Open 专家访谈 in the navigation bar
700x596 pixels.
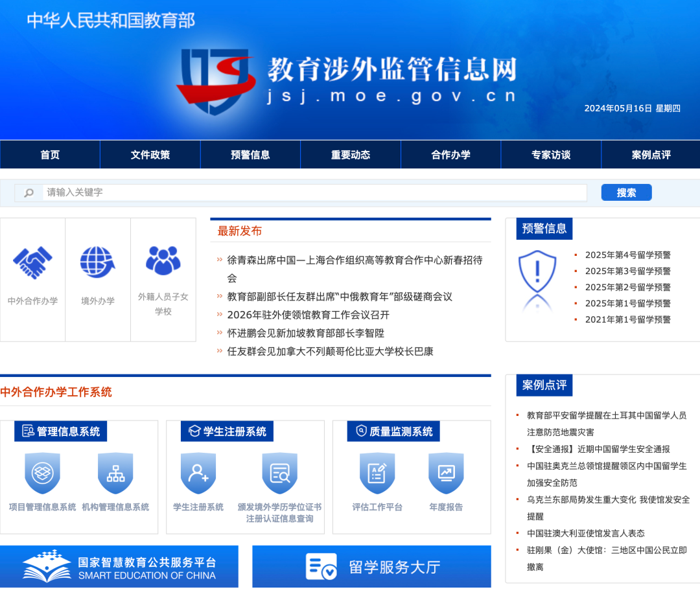(551, 155)
